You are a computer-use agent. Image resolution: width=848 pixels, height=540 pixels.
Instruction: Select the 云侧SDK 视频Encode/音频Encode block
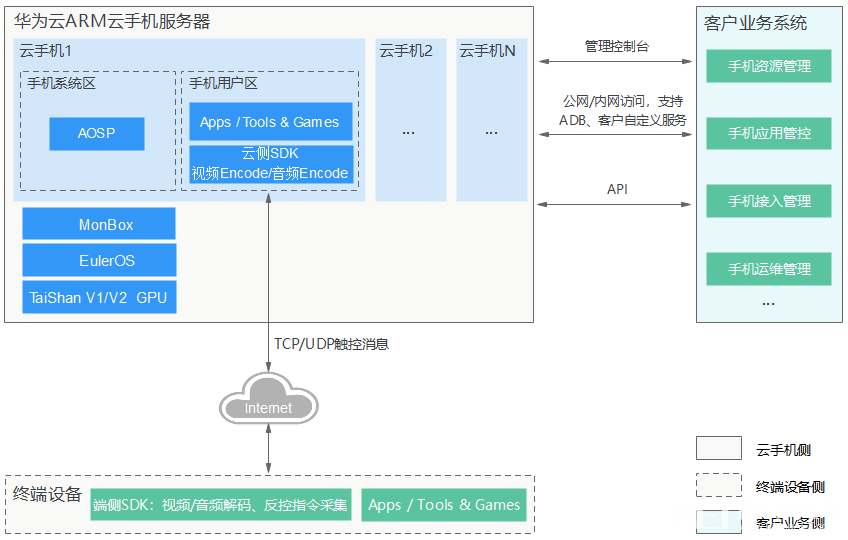(270, 164)
